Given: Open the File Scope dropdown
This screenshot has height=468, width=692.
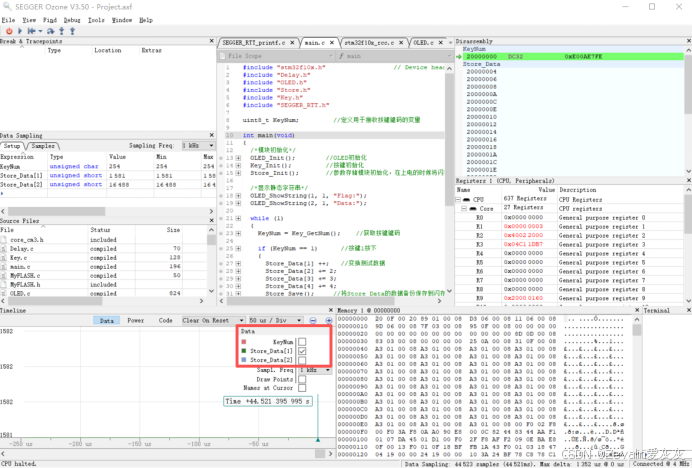Looking at the screenshot, I should pos(276,56).
